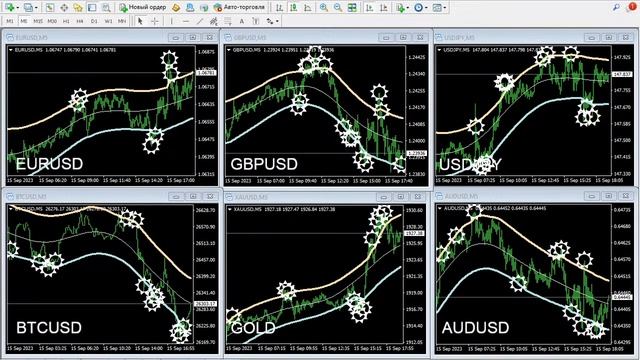Viewport: 640px width, 360px height.
Task: Toggle the Navigator panel (star folder icon)
Action: pyautogui.click(x=78, y=7)
